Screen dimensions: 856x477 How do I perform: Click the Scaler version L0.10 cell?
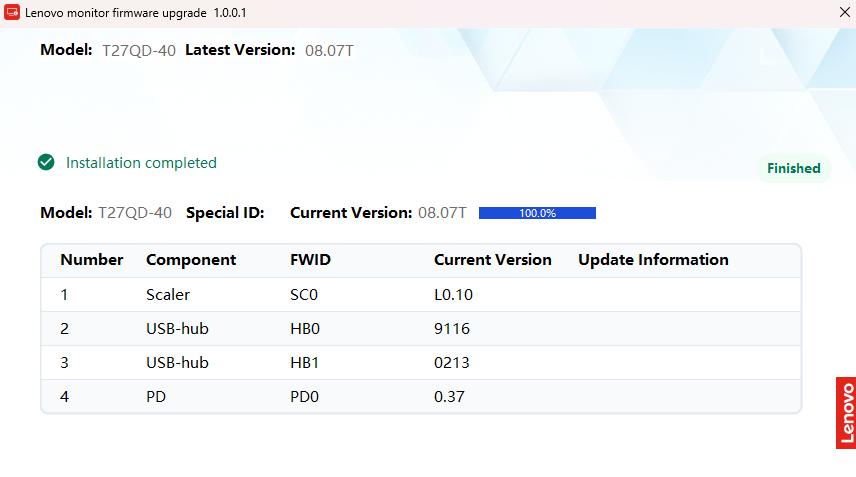click(453, 295)
